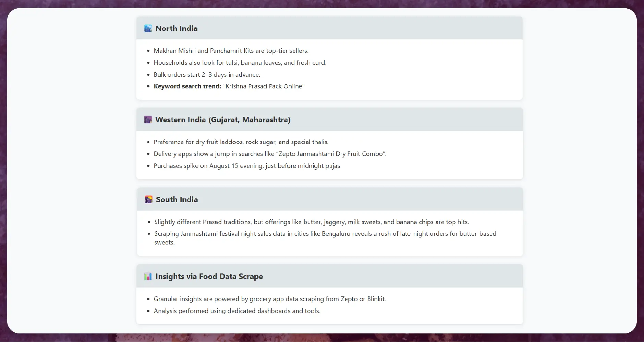
Task: Select the North India heading
Action: (177, 28)
